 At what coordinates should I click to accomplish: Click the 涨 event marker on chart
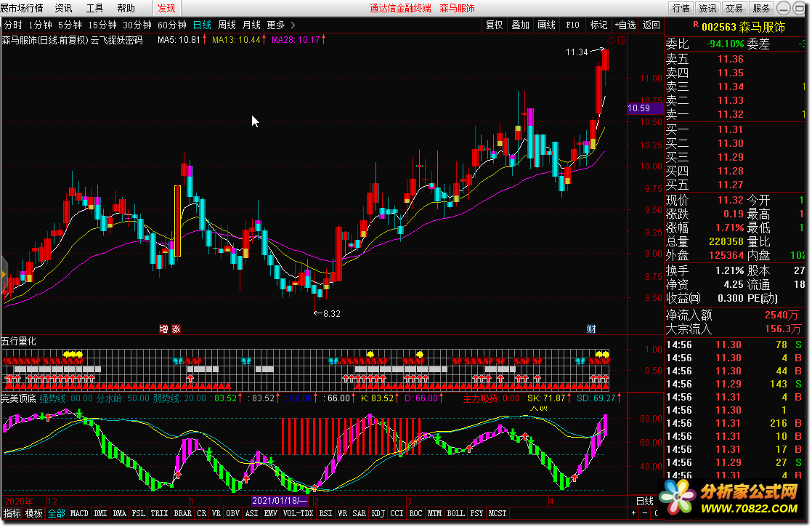point(176,329)
